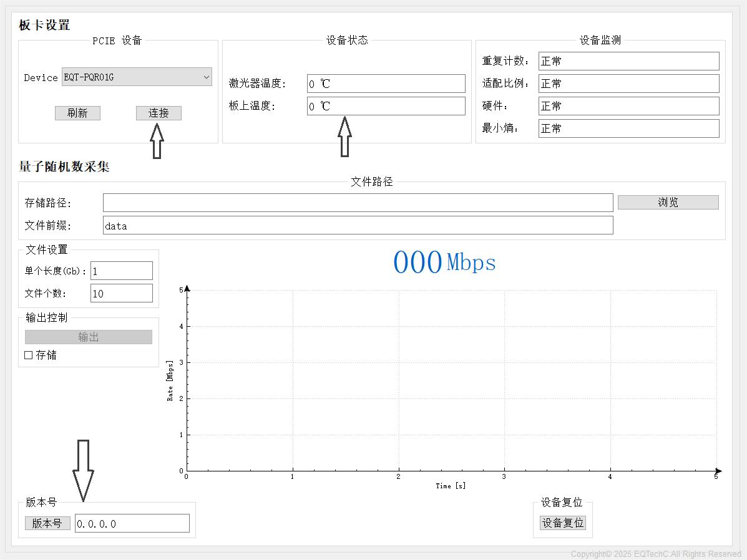Image resolution: width=747 pixels, height=560 pixels.
Task: Click the 硬件 hardware status field
Action: (x=628, y=106)
